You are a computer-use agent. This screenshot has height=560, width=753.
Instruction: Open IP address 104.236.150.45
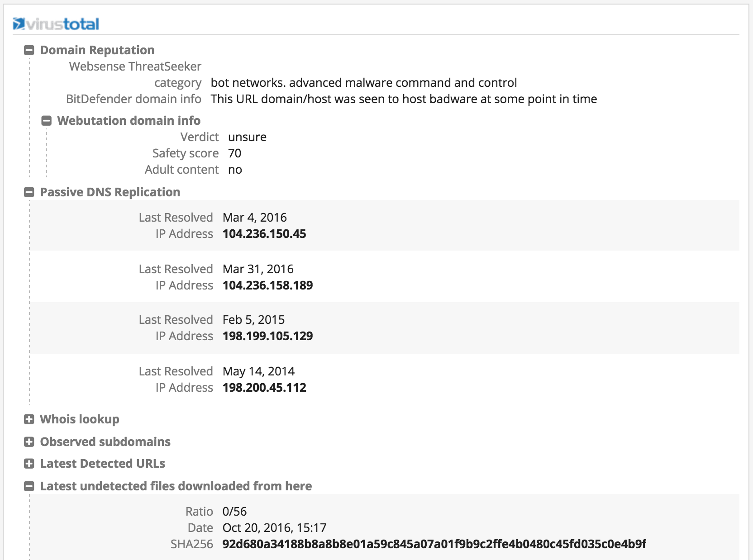tap(264, 234)
